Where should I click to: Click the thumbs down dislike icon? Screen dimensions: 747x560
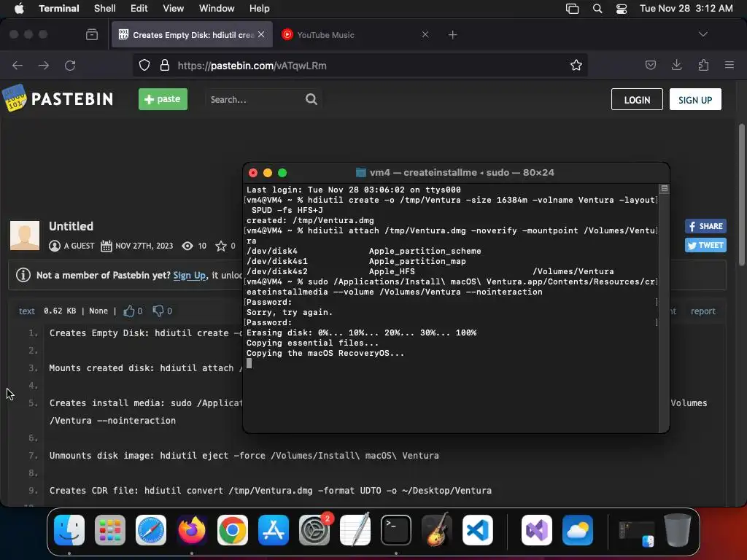[158, 311]
